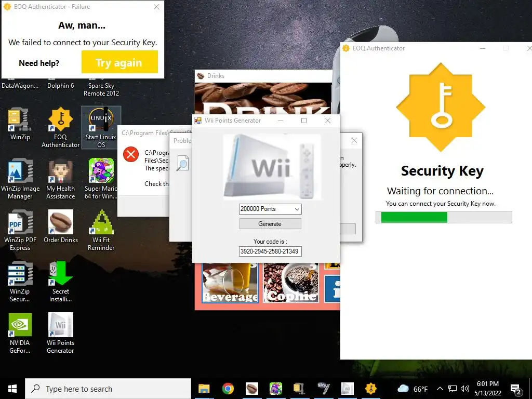Click the Security Key connection progress bar
Screen dimensions: 532x399
point(444,218)
